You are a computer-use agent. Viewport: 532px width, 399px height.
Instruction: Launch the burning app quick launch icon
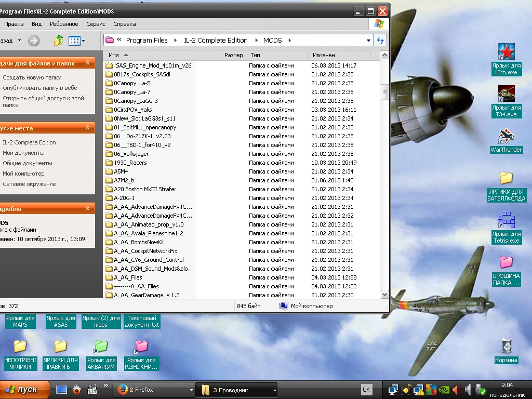[x=77, y=390]
